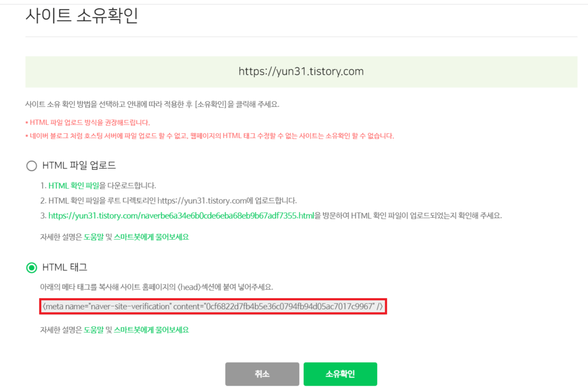Download the HTML 확인 파일 link
Viewport: 588px width, 387px height.
(x=74, y=186)
